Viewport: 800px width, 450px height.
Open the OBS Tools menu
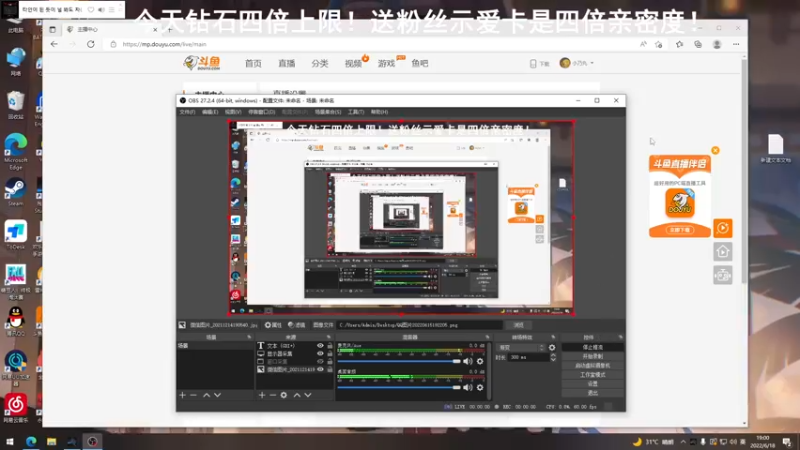356,112
